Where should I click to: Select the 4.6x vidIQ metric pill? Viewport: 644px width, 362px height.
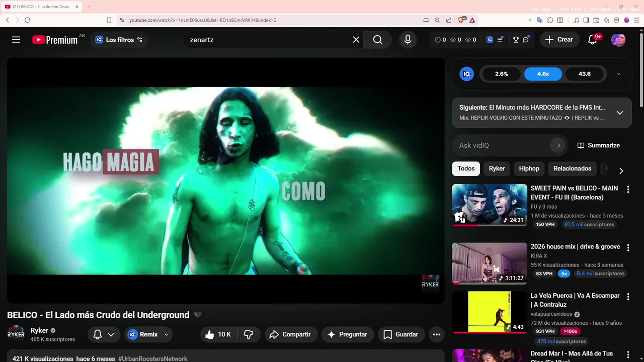click(x=543, y=74)
